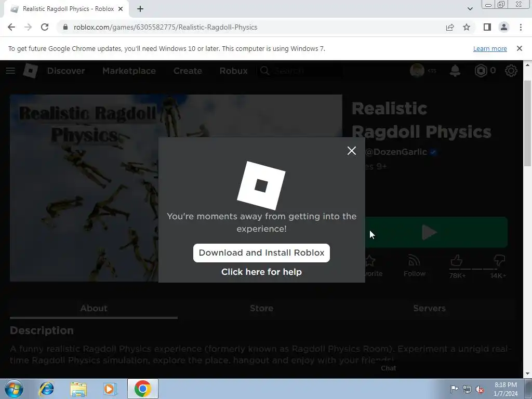Screen dimensions: 532x399
Task: Open Chrome profile avatar
Action: [x=504, y=27]
